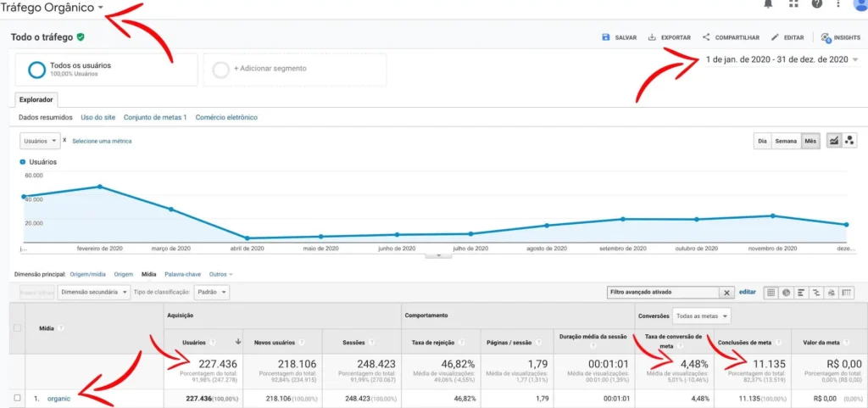Switch to line chart view icon
Viewport: 868px width, 408px height.
[x=833, y=141]
